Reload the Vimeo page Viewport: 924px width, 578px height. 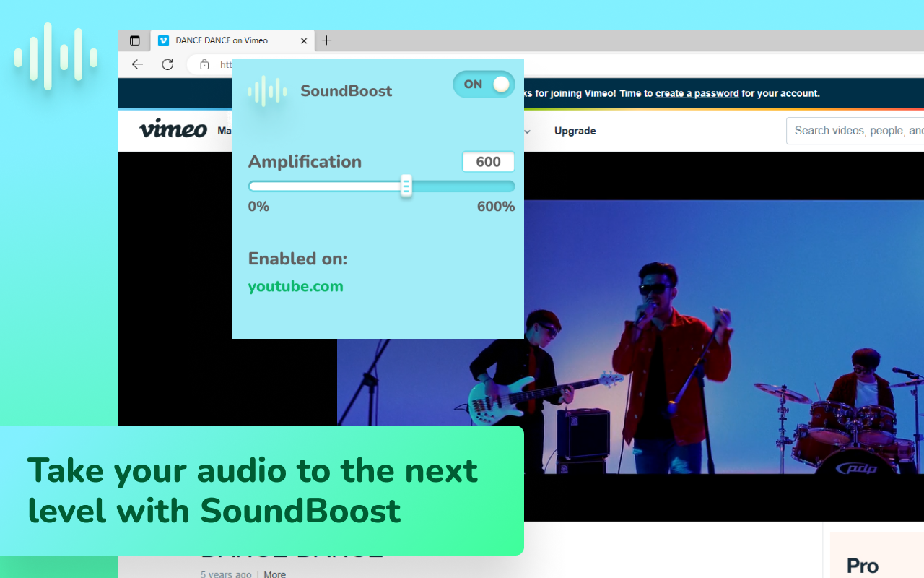point(167,64)
